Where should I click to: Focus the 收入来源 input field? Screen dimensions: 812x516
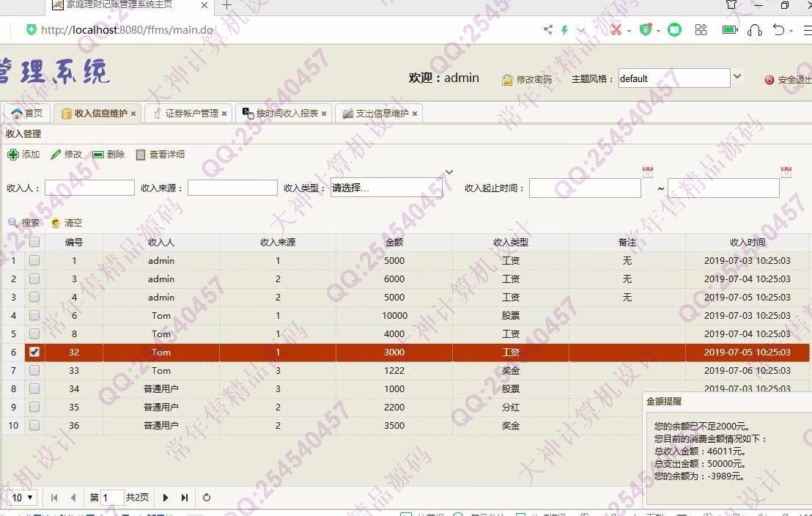coord(232,188)
